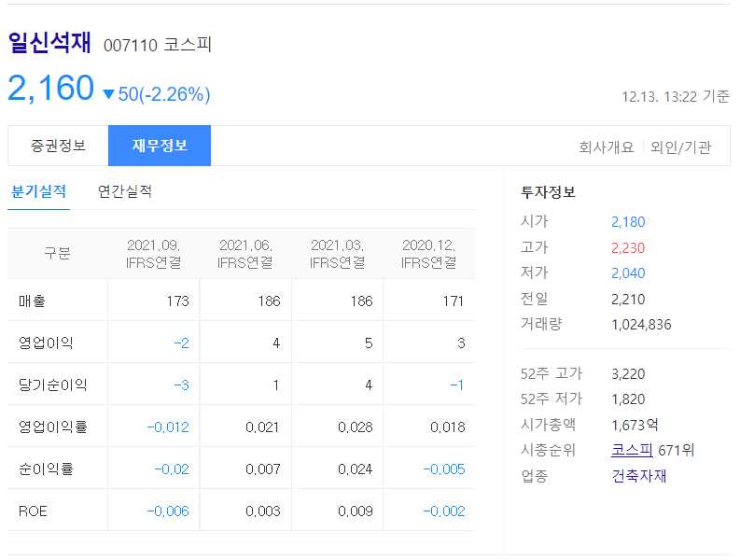Click the 당기순이익 row label
The image size is (740, 560).
coord(53,385)
